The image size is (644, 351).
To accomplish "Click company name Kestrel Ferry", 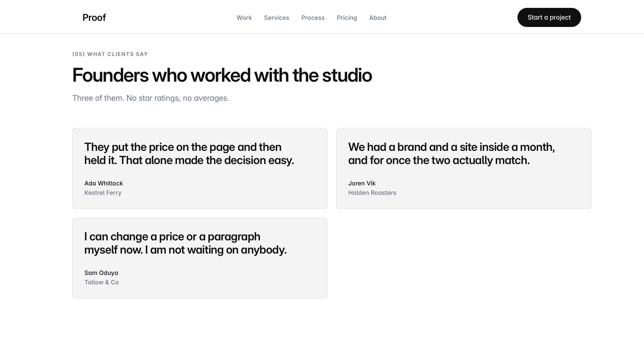I will coord(103,193).
